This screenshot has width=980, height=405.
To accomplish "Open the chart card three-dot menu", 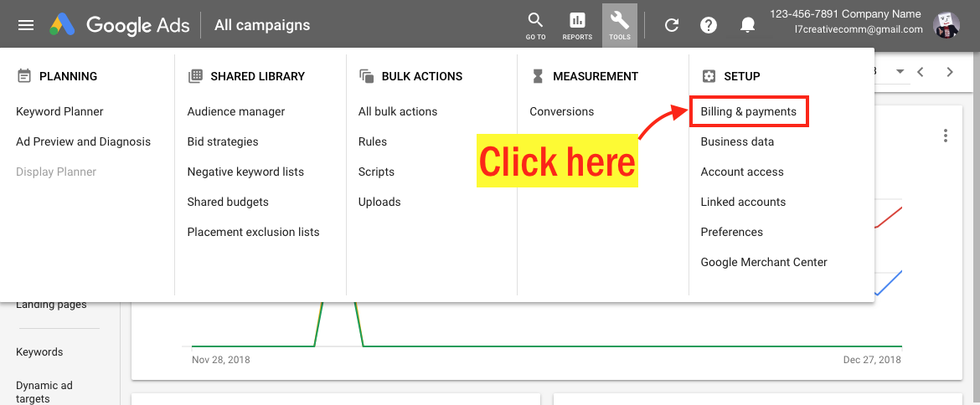I will click(x=946, y=136).
